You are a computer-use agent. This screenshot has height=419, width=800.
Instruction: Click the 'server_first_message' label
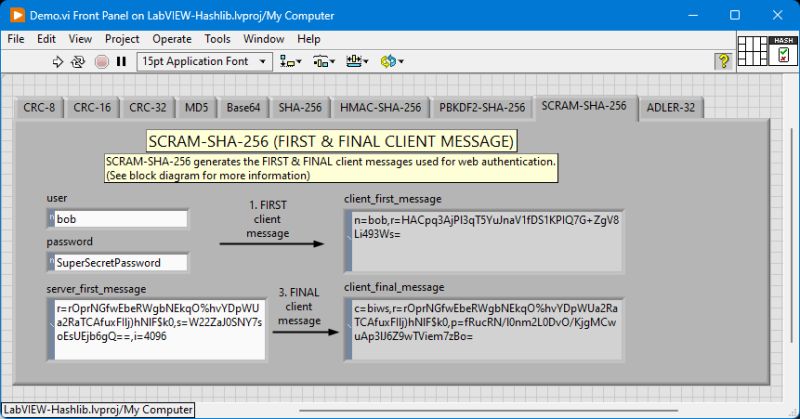pos(96,289)
